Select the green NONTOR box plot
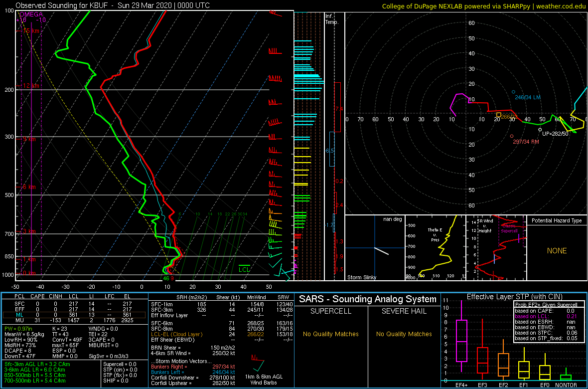The width and height of the screenshot is (588, 389). click(x=566, y=375)
